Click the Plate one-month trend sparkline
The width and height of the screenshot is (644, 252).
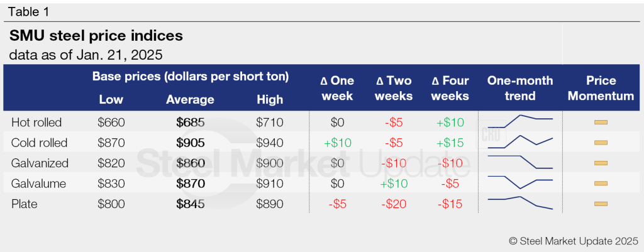click(x=520, y=202)
